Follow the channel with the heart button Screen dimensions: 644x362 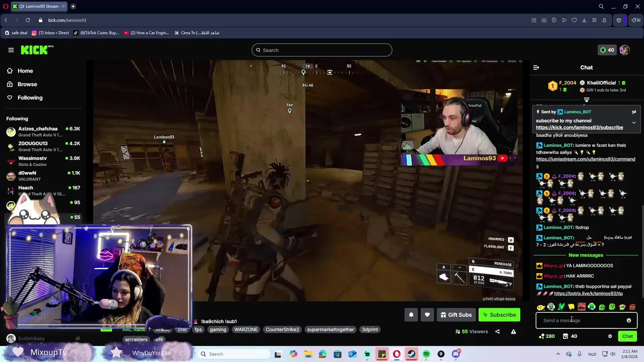tap(427, 315)
